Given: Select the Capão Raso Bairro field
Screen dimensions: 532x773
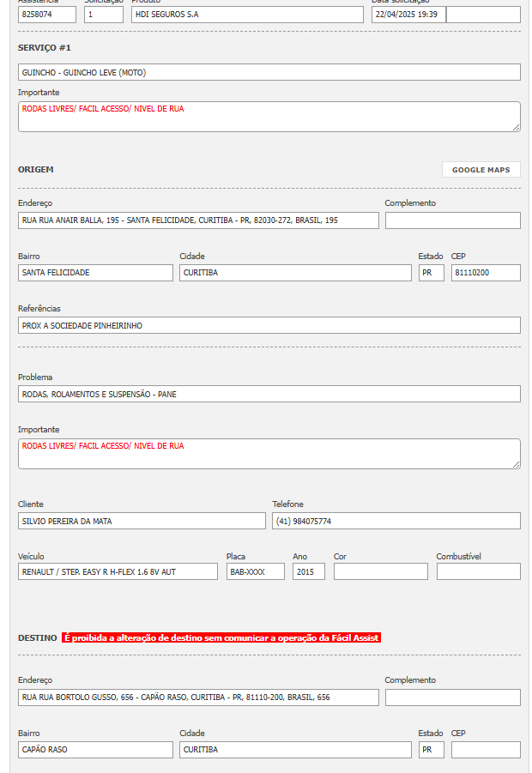Looking at the screenshot, I should click(x=95, y=750).
